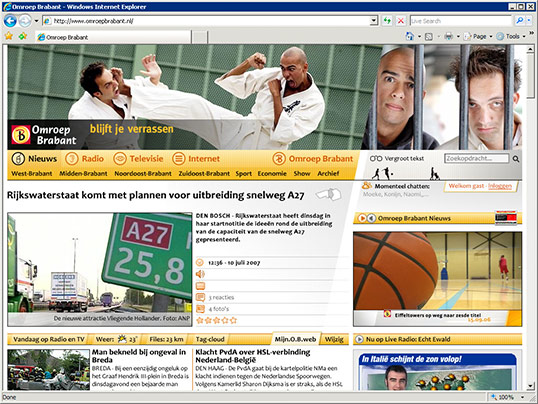The height and width of the screenshot is (404, 538).
Task: Go to Noordoost-Brabant news
Action: (143, 174)
